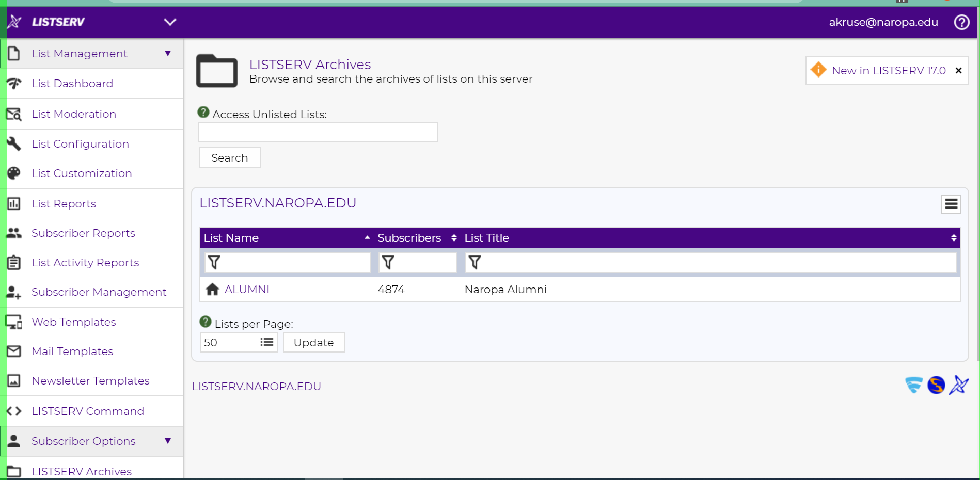This screenshot has width=980, height=480.
Task: Click the LISTSERV.NAROPA.EDU footer link
Action: [x=257, y=387]
